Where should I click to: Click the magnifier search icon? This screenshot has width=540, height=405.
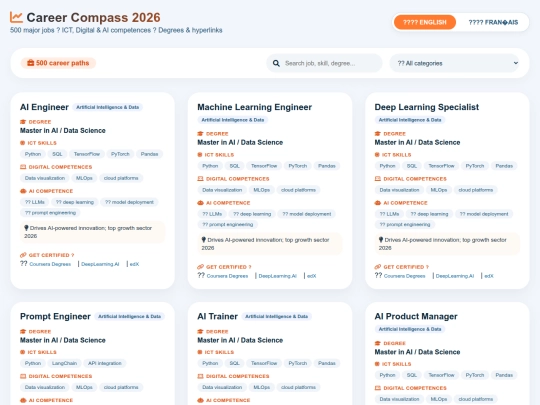click(276, 63)
